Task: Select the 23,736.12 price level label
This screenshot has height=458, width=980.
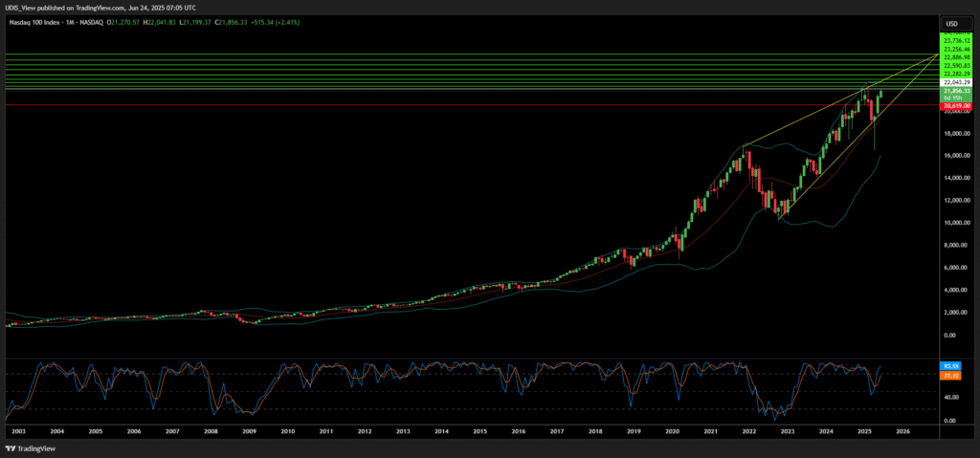Action: (956, 41)
